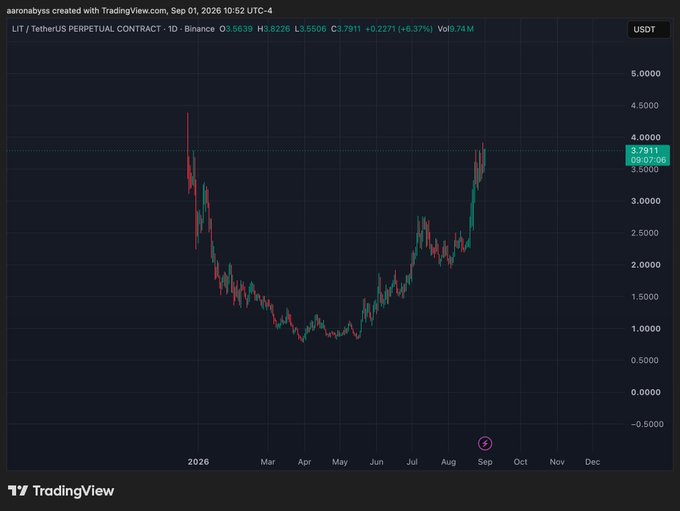
Task: Open the USDT currency selector
Action: tap(649, 29)
